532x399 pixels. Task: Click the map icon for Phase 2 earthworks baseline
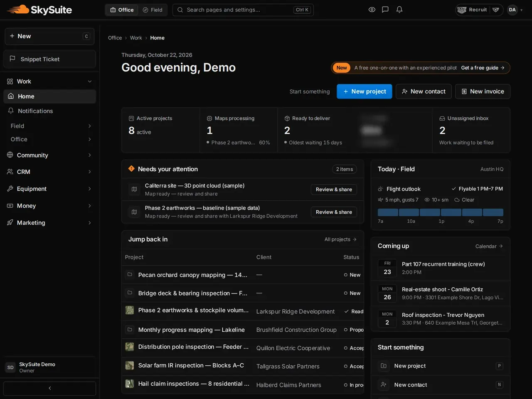click(134, 212)
